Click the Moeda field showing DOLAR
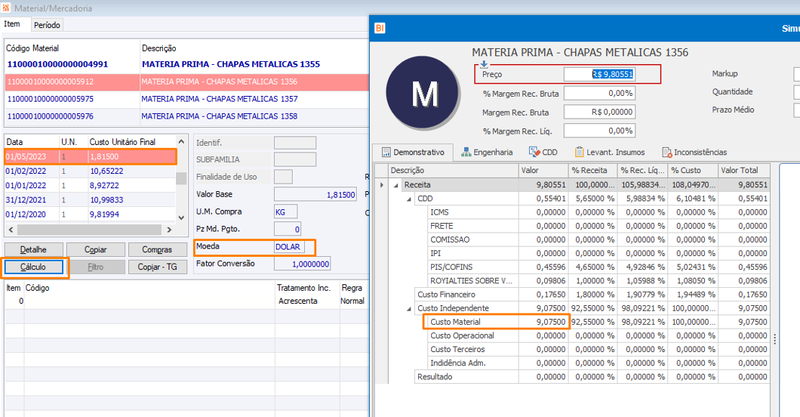The height and width of the screenshot is (417, 800). tap(289, 247)
